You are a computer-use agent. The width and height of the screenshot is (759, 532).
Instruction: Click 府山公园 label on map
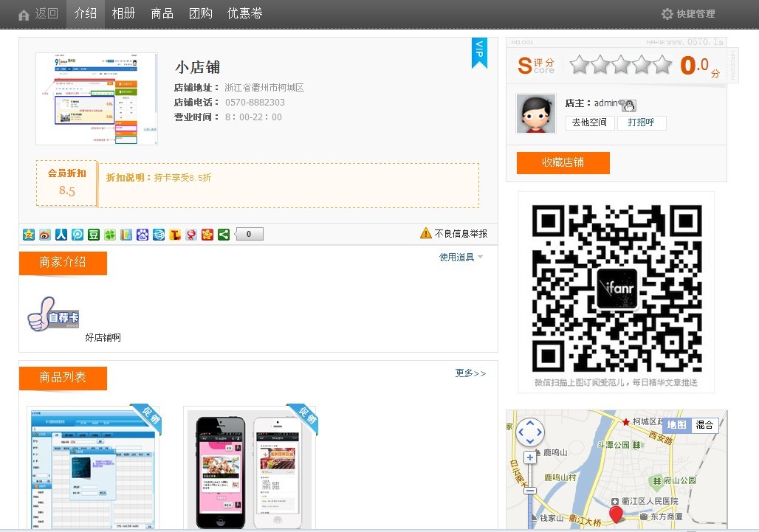click(x=679, y=480)
